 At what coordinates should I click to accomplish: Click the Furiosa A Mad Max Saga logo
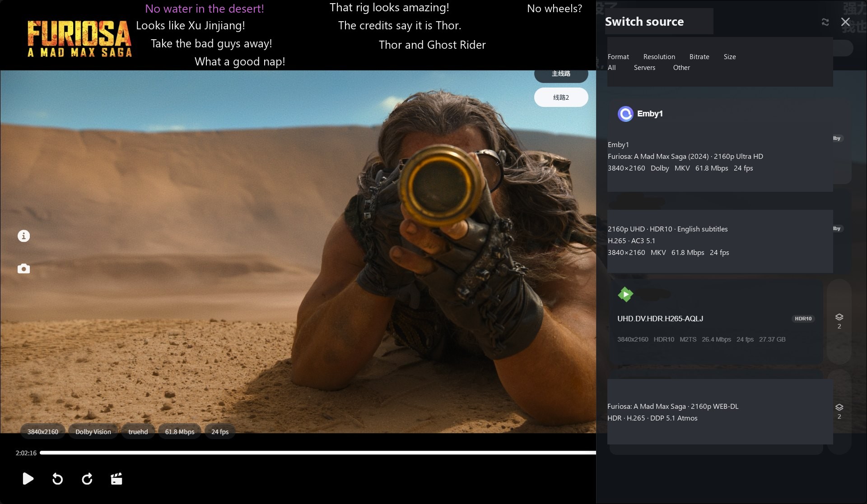point(79,39)
